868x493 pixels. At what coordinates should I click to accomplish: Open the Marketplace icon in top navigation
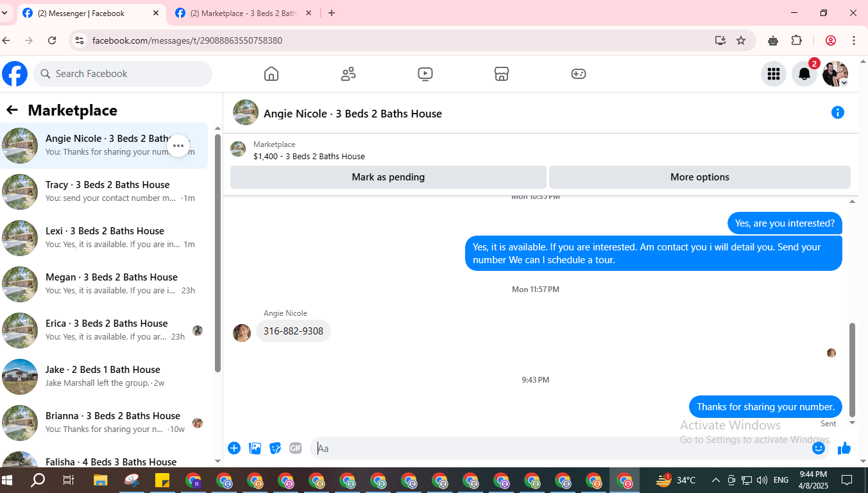(x=502, y=74)
